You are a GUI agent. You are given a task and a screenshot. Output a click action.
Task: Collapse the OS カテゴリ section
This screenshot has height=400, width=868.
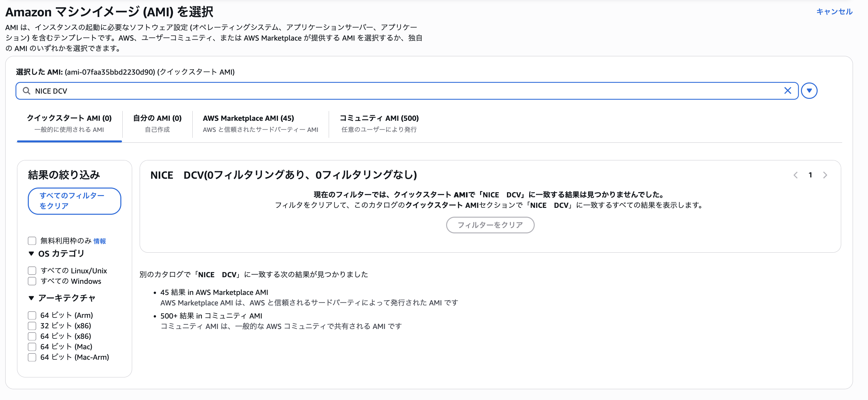point(31,254)
